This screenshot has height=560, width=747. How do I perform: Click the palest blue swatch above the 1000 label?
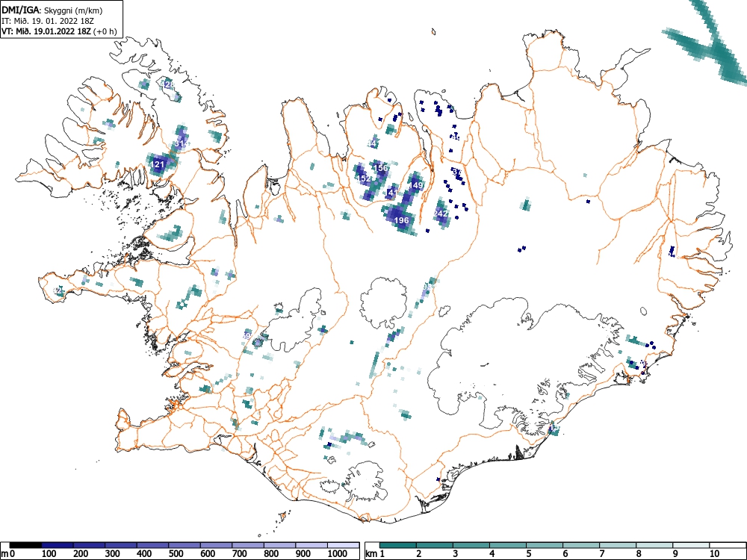344,545
